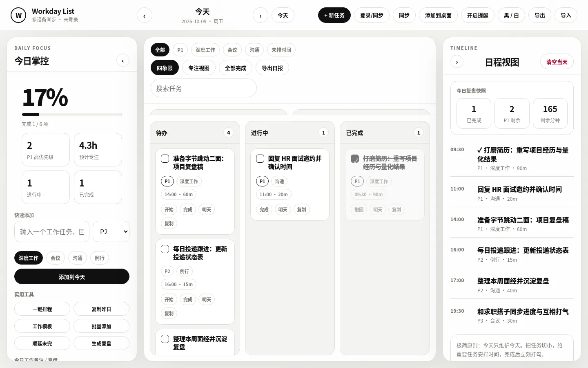Switch to 专注视图
Screen dimensions: 588x368
199,68
